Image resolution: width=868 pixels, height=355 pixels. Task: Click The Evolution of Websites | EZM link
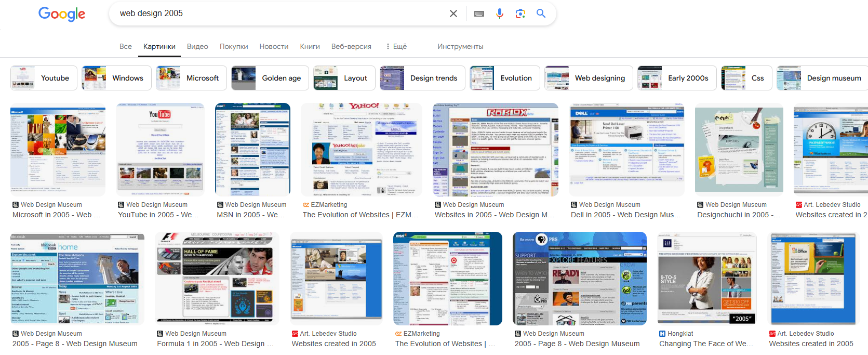point(360,215)
